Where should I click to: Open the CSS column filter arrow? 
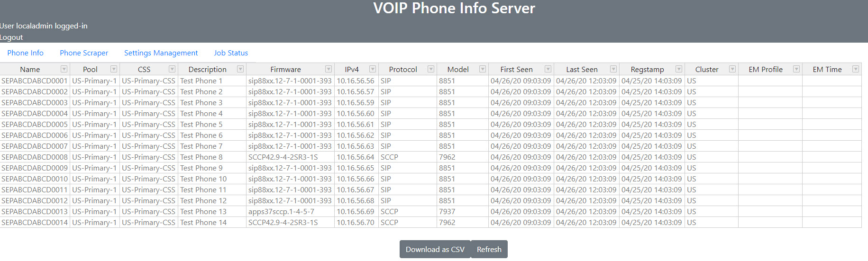coord(172,69)
